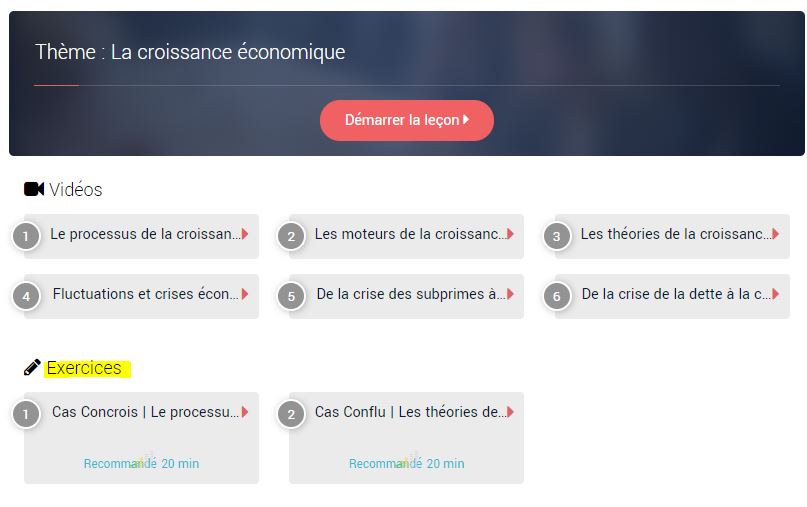Open "De la crise de la dette" video
Viewport: 807px width, 507px height.
point(676,294)
